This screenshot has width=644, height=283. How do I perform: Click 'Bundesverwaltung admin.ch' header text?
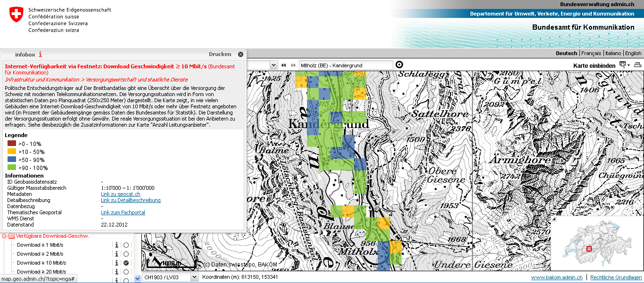(x=597, y=4)
